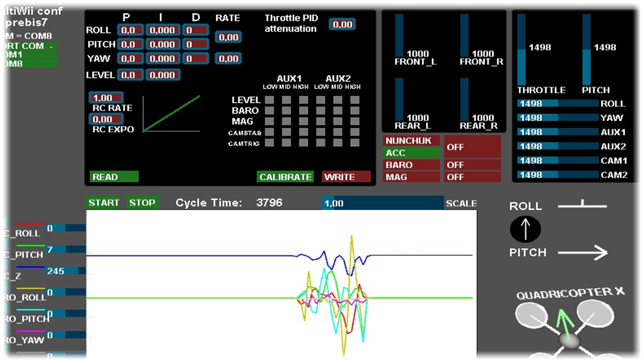Tick MAG AUX2 HIGH checkbox
This screenshot has height=362, width=644.
pyautogui.click(x=355, y=121)
